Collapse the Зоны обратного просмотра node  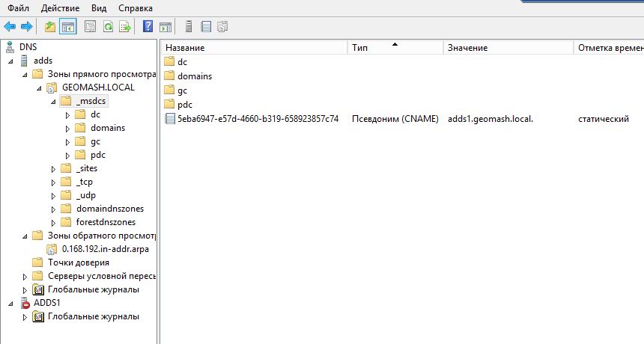(x=25, y=236)
